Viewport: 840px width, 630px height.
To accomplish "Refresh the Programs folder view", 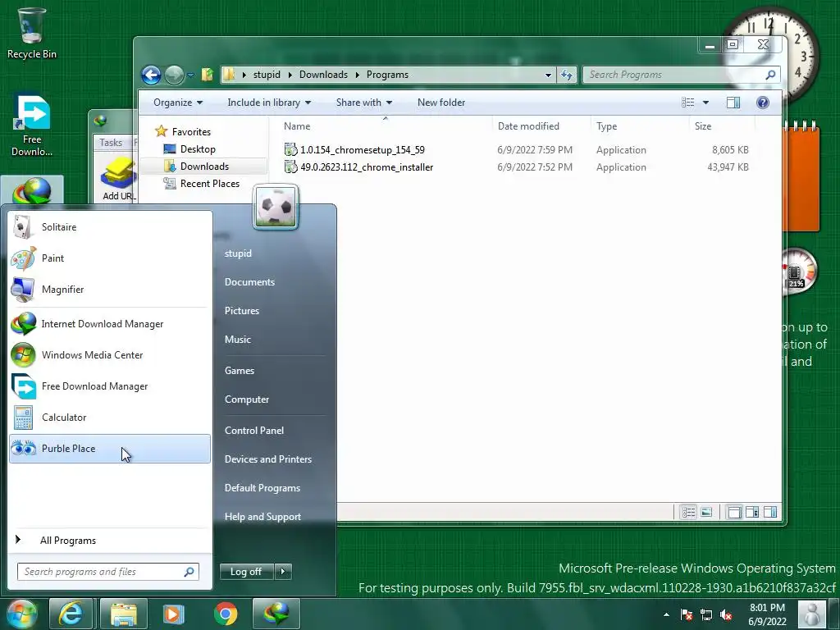I will click(567, 75).
